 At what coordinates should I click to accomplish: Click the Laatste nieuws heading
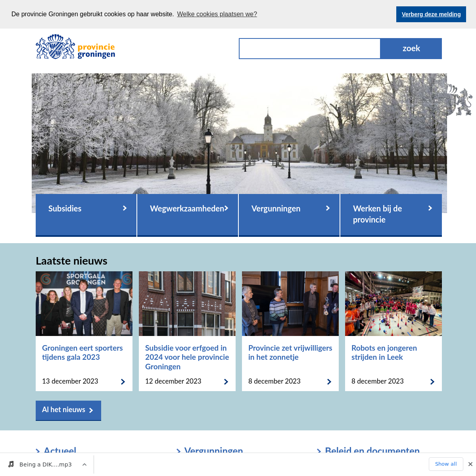tap(71, 261)
